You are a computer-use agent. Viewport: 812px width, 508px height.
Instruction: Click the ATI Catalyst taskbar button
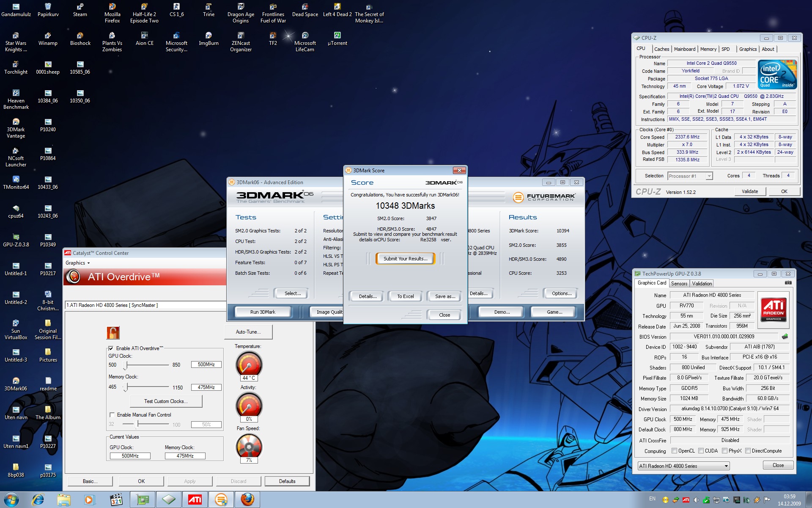click(195, 500)
